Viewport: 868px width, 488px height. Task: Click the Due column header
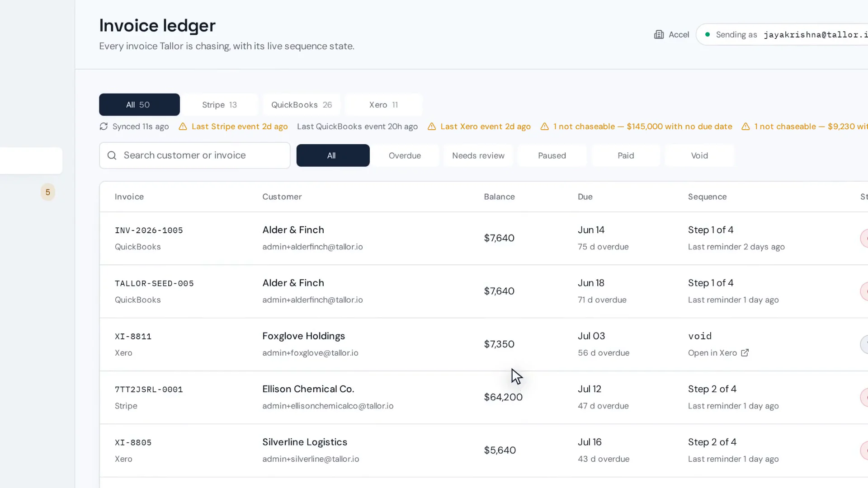click(x=585, y=197)
